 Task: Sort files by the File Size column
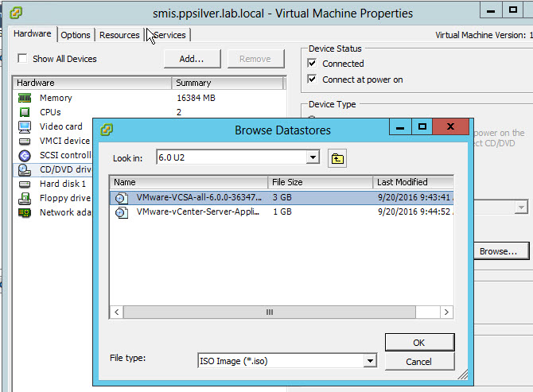tap(321, 182)
